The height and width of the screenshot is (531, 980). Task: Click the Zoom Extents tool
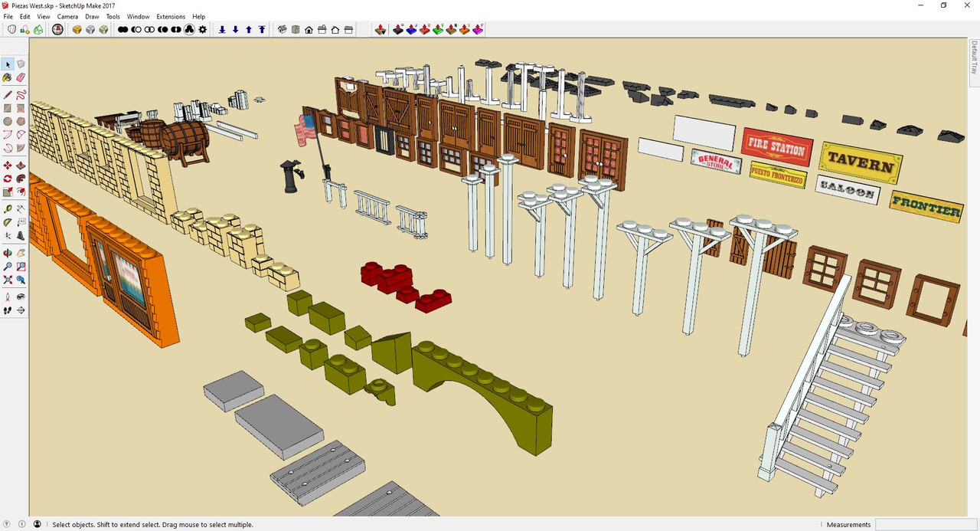8,280
